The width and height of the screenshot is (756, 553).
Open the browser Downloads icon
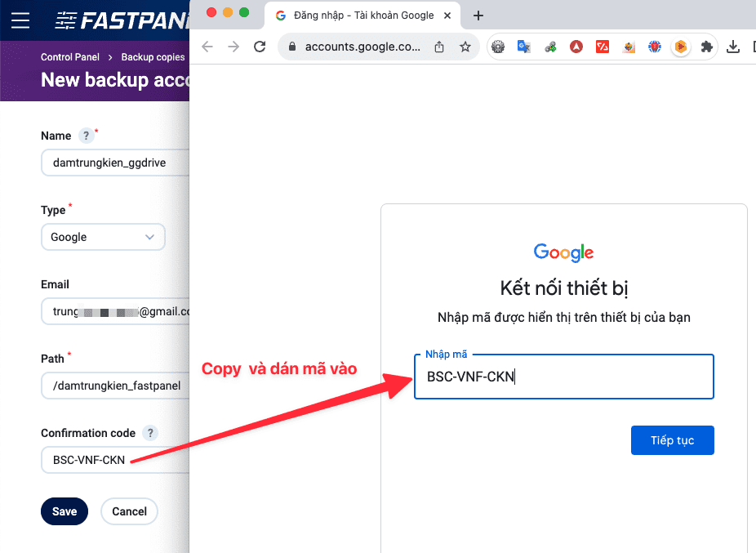point(732,47)
